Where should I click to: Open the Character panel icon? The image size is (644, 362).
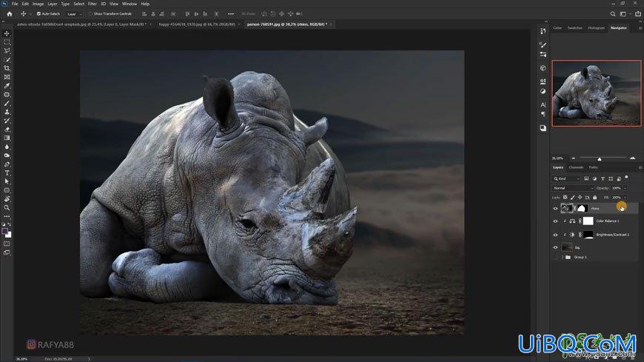pos(543,105)
